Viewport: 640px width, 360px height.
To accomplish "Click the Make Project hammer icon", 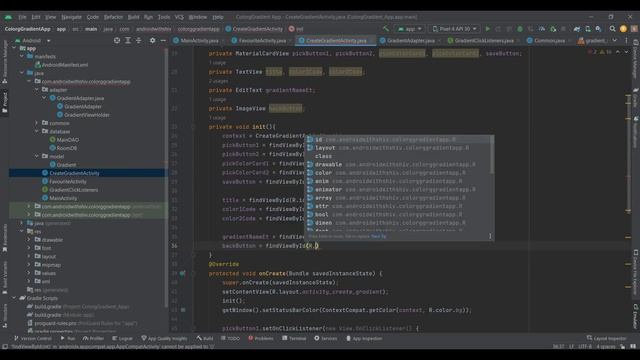I will (x=386, y=29).
